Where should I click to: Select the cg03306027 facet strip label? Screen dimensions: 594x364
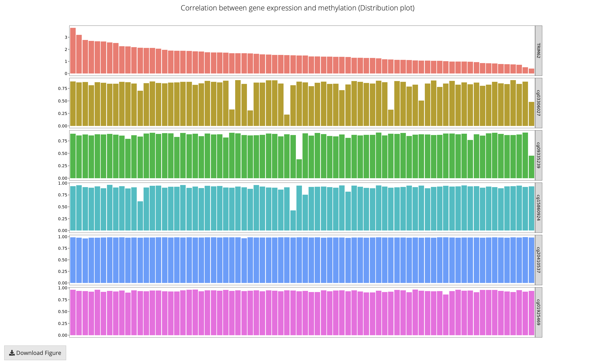(x=538, y=103)
